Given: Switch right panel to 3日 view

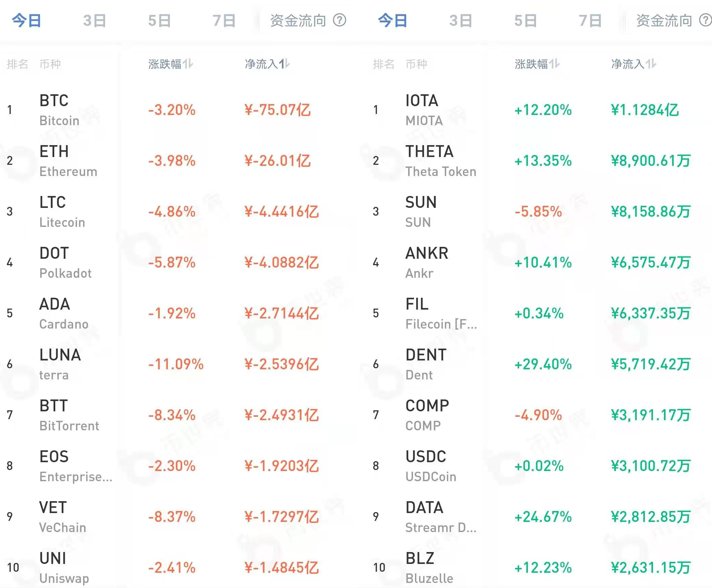Looking at the screenshot, I should click(459, 20).
